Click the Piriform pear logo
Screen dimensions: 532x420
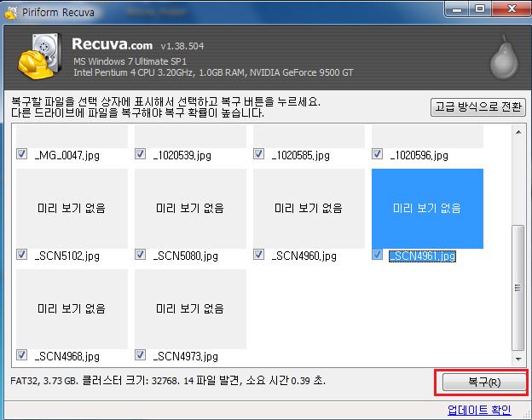[504, 58]
